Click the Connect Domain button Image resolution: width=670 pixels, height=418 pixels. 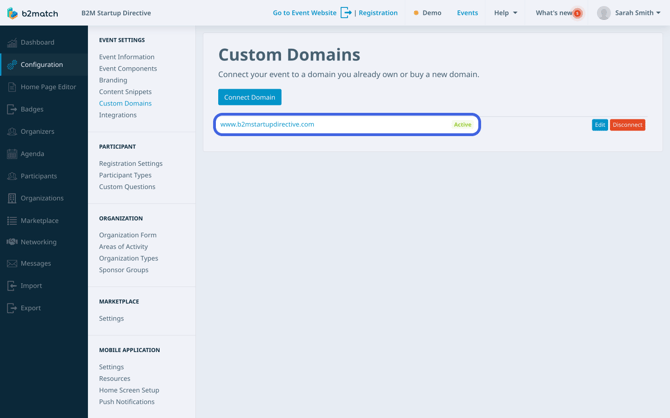click(x=250, y=97)
